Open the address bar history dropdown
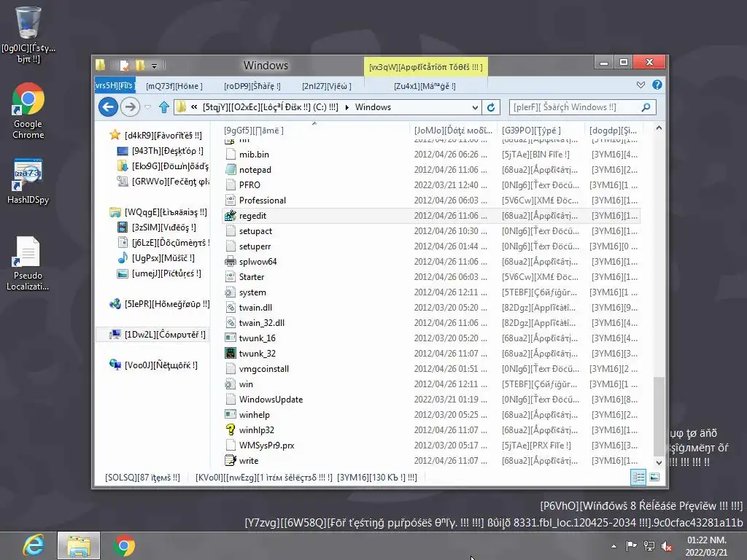This screenshot has width=747, height=560. point(474,107)
